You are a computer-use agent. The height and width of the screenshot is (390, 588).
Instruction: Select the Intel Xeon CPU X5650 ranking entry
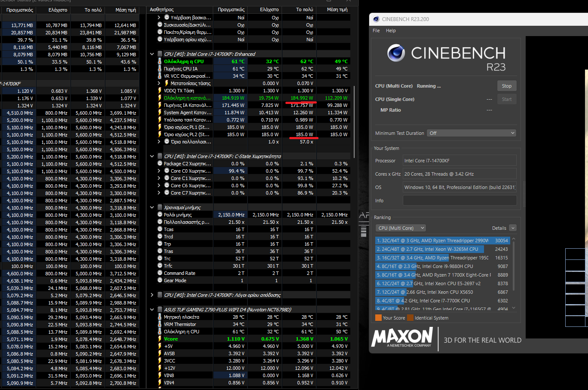click(443, 292)
